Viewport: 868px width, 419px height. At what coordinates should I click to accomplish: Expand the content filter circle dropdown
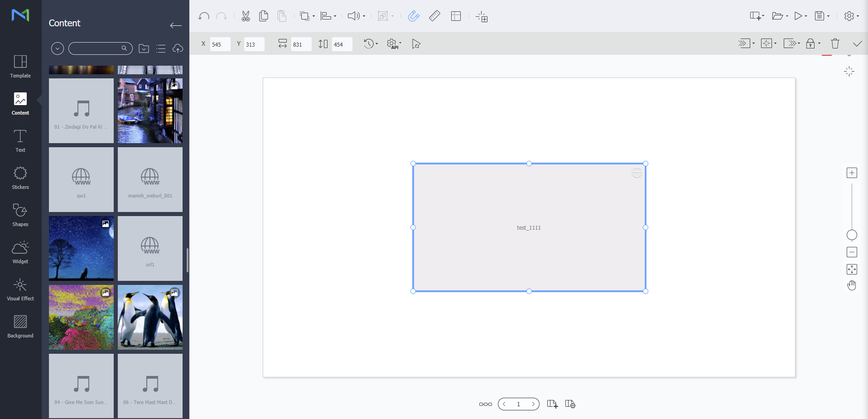tap(58, 48)
